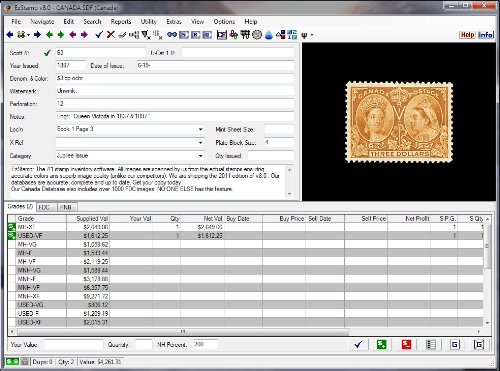The width and height of the screenshot is (500, 371).
Task: Click the green right arrow toolbar icon
Action: pos(61,35)
